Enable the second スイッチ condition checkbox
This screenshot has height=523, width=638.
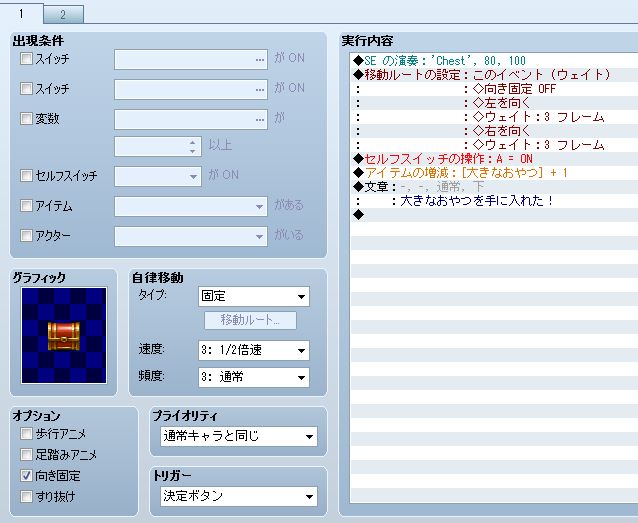(26, 88)
